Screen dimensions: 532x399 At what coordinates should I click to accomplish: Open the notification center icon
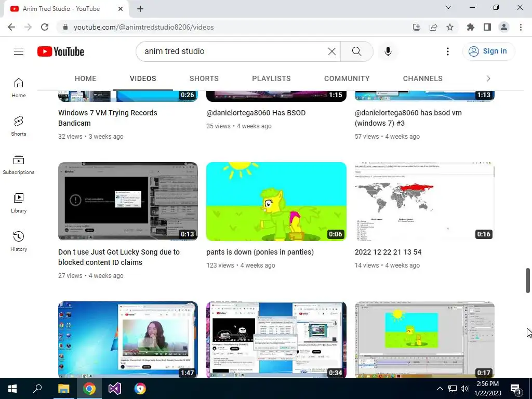tap(516, 389)
